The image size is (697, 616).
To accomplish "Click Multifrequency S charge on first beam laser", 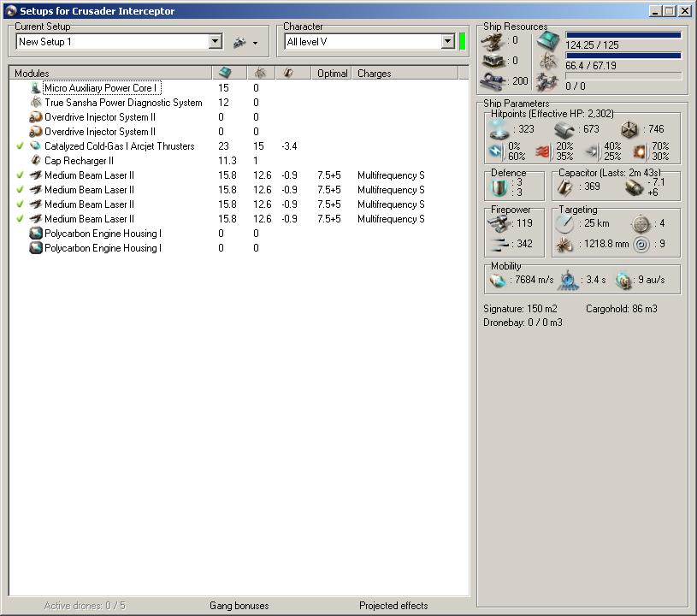I will [391, 175].
